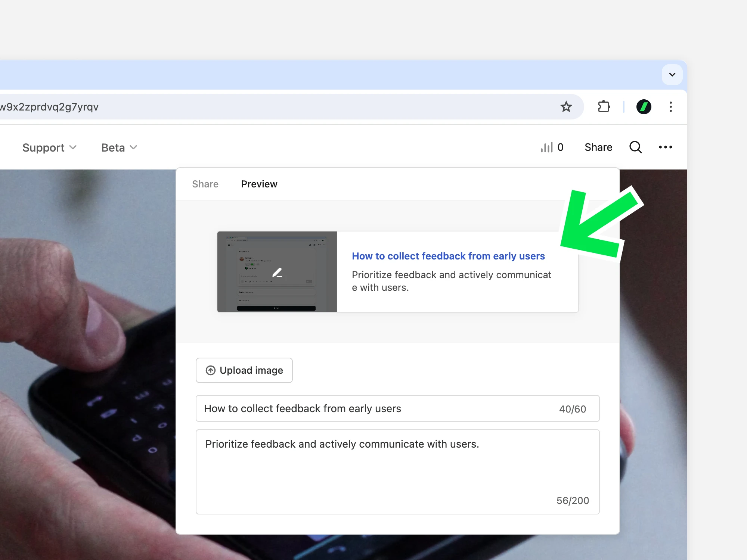The width and height of the screenshot is (747, 560).
Task: Open the link preview title
Action: pos(448,256)
